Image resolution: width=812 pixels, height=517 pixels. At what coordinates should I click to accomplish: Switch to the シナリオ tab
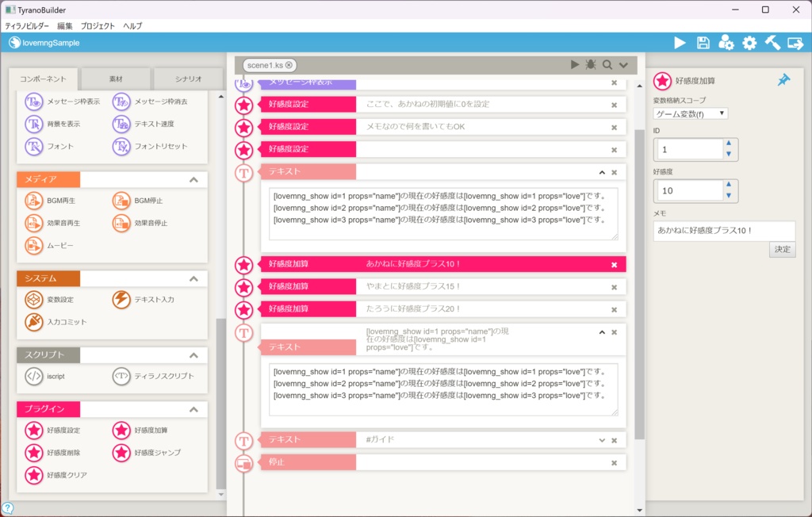pos(189,79)
